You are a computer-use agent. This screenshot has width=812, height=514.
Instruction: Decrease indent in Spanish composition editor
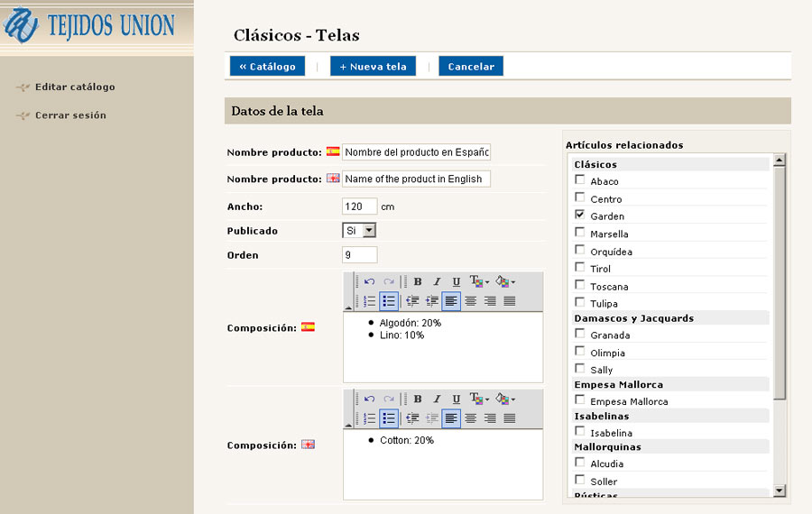point(412,301)
